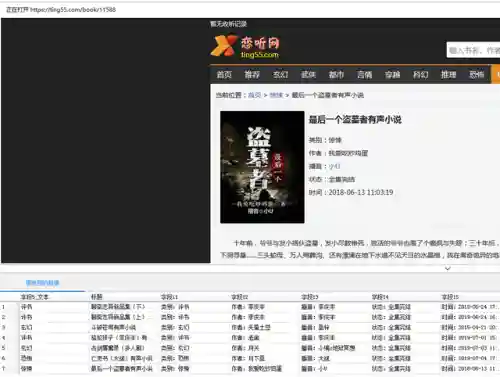The image size is (500, 377).
Task: Click the row 3 cell 类别: 玄幻
Action: [x=175, y=328]
